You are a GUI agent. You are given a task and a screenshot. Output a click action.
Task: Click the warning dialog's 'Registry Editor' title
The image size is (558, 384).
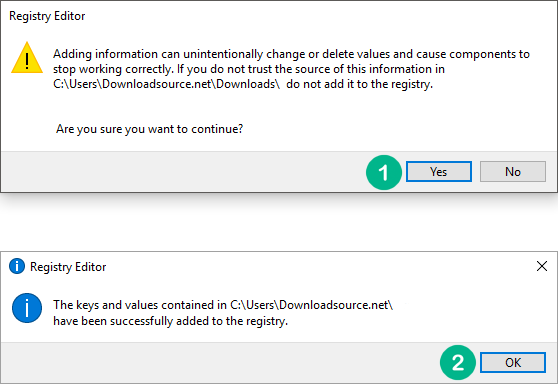click(x=47, y=16)
